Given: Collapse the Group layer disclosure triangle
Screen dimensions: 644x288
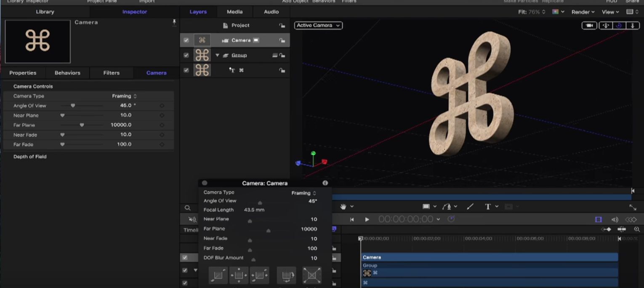Looking at the screenshot, I should (218, 55).
